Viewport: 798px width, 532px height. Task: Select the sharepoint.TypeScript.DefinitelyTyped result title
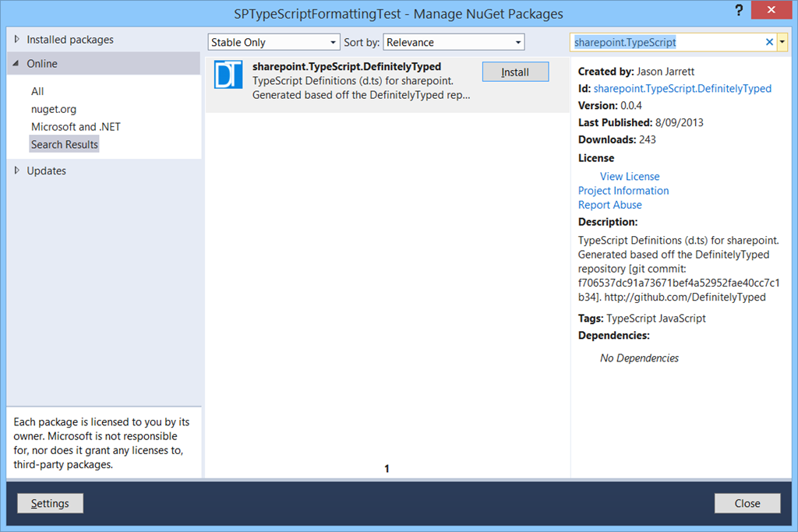pyautogui.click(x=347, y=67)
